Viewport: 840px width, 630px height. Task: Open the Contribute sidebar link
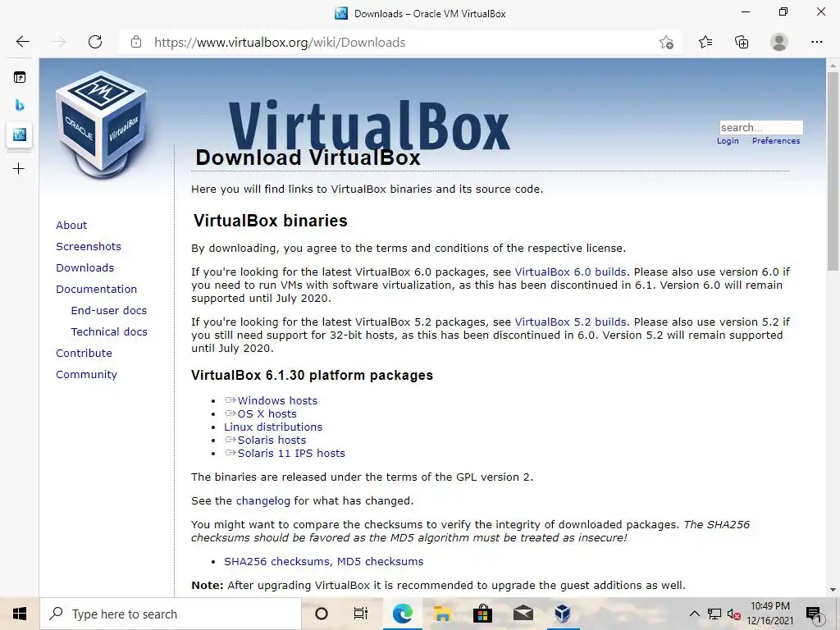tap(84, 353)
